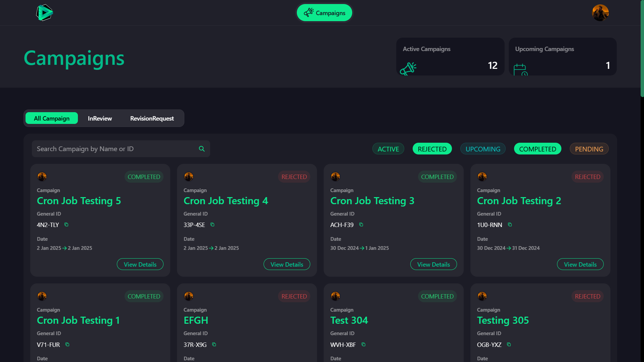Toggle the REJECTED status filter chip
The width and height of the screenshot is (644, 362).
(432, 149)
